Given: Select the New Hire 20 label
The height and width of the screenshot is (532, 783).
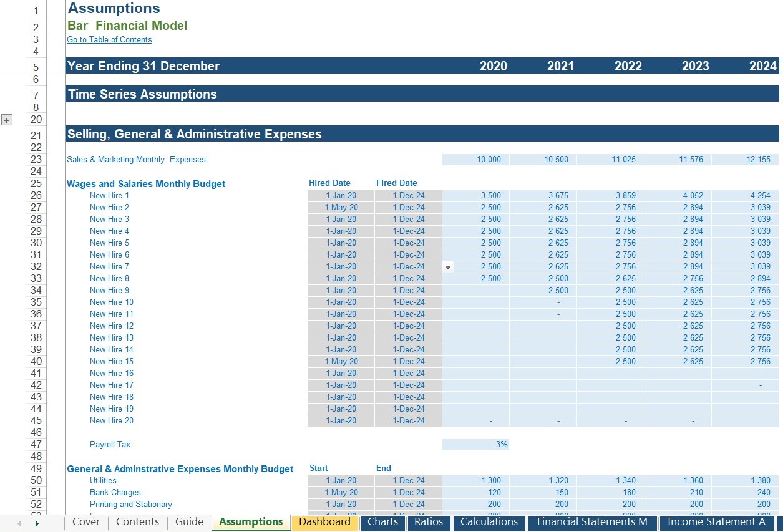Looking at the screenshot, I should coord(111,421).
